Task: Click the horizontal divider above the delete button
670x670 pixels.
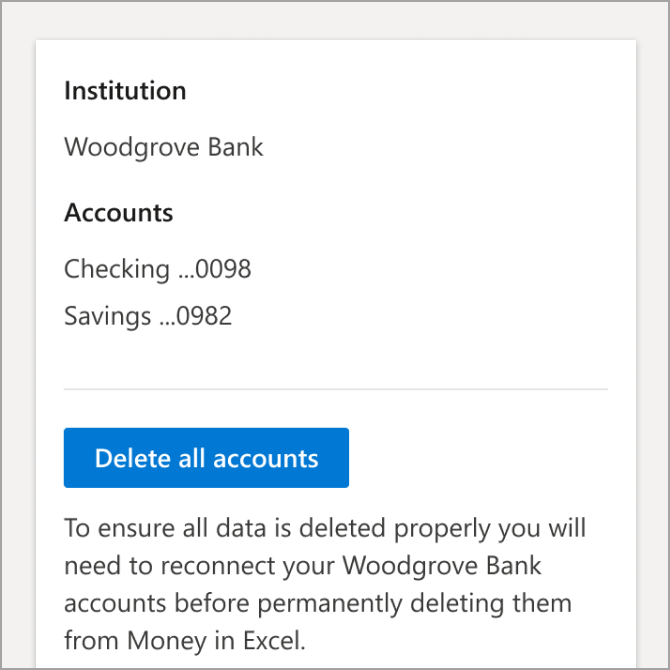Action: (335, 389)
